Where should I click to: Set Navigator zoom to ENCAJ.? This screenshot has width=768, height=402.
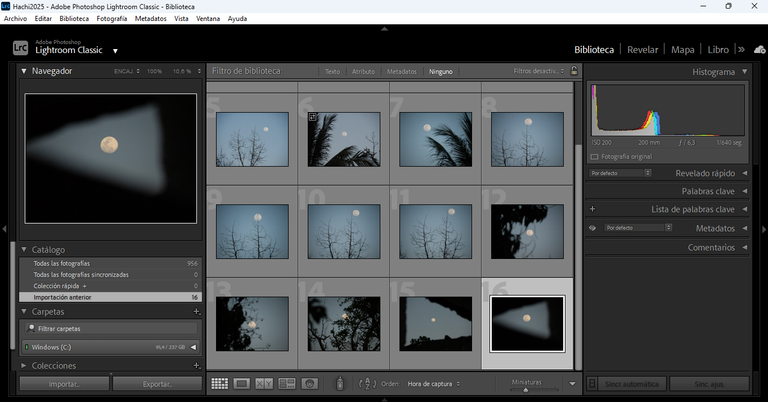click(x=124, y=71)
